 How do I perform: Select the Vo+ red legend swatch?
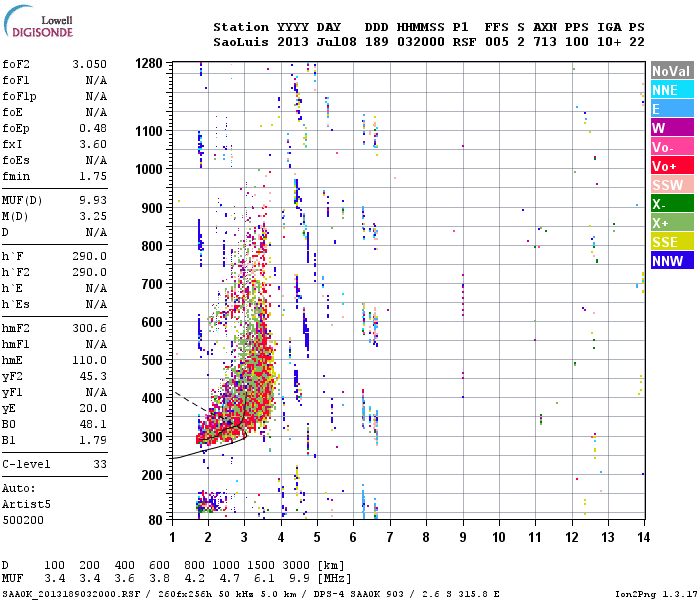pos(672,166)
